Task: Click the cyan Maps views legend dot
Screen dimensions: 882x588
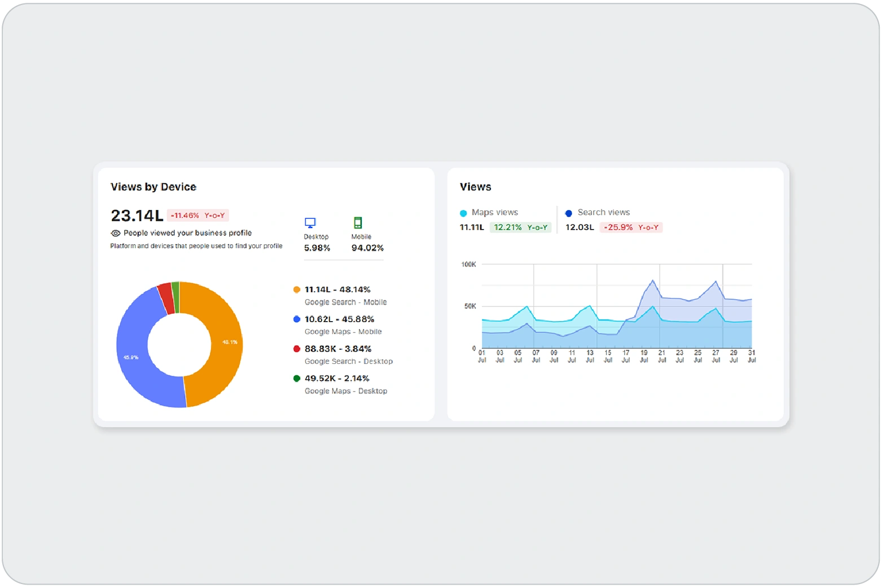Action: coord(463,213)
